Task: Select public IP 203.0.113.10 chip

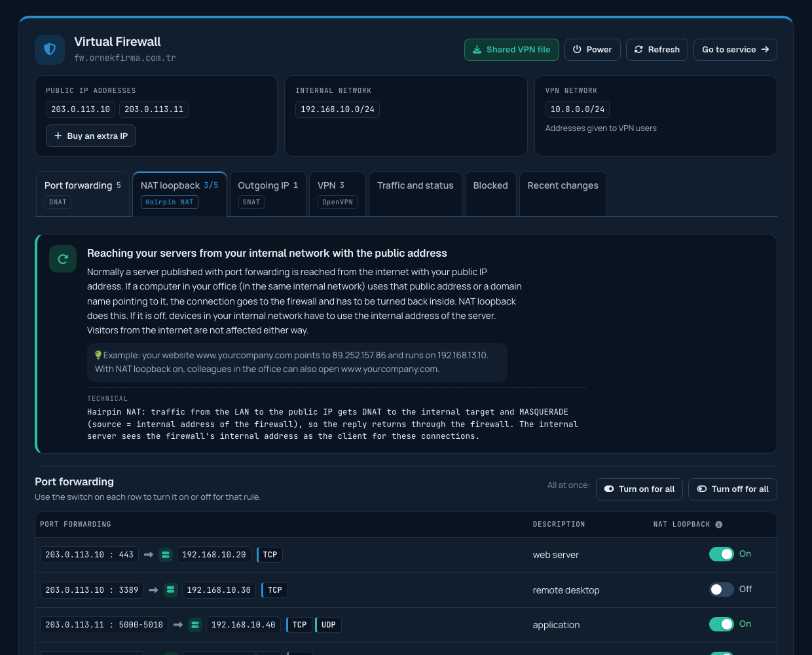Action: [81, 109]
